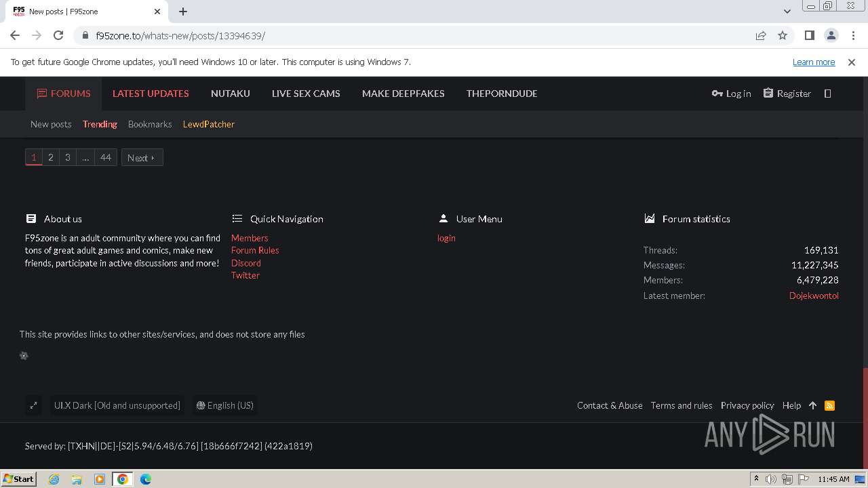Open Chrome three-dot menu
868x488 pixels.
point(852,35)
